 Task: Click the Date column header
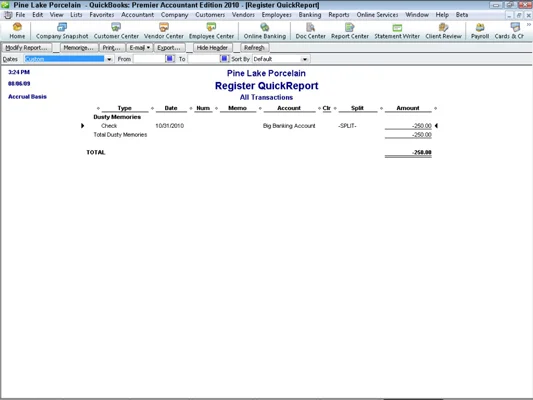[171, 108]
